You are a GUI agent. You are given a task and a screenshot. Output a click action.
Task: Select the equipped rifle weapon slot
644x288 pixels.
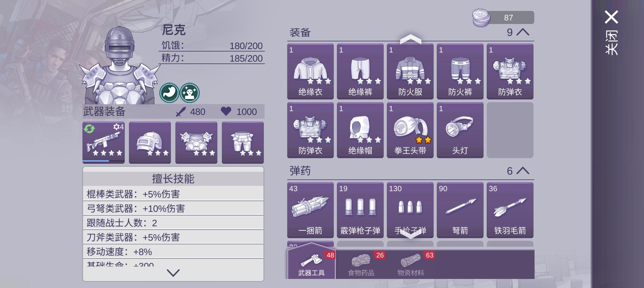104,142
